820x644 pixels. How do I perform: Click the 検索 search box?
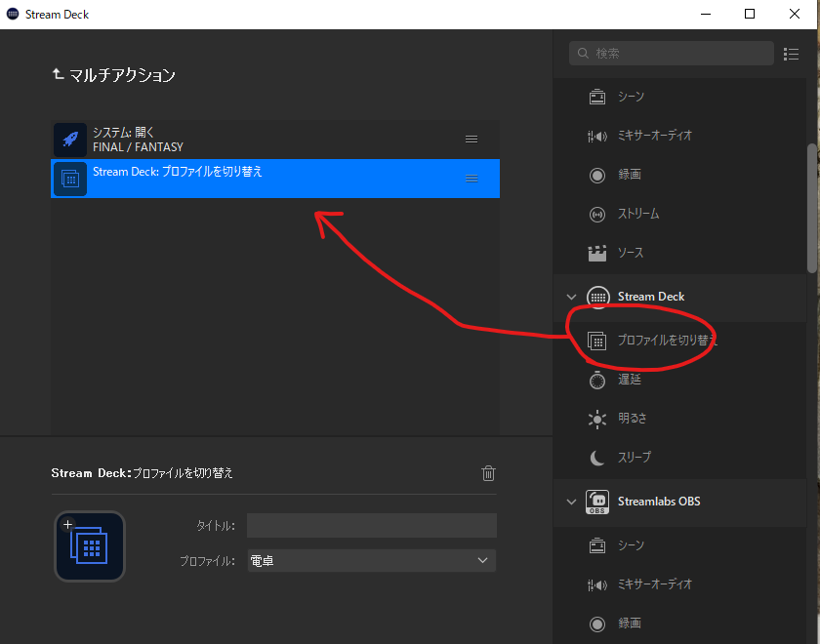[x=671, y=53]
